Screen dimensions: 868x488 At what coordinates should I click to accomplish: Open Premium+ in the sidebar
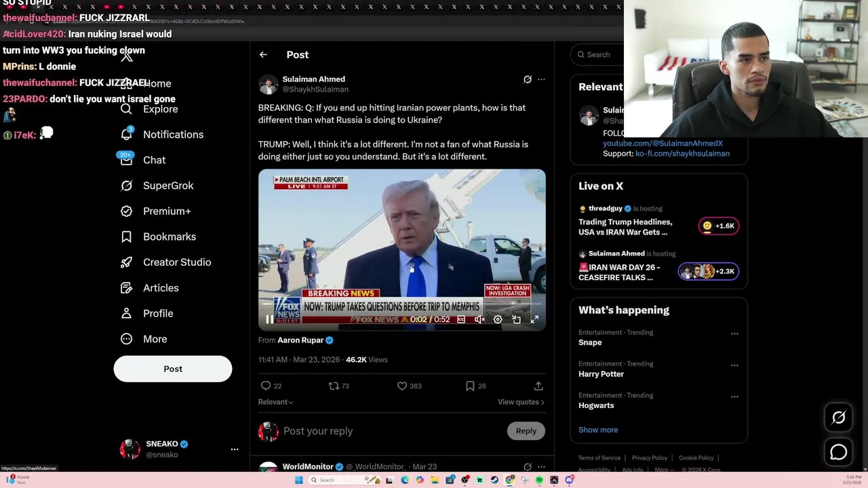click(x=167, y=211)
